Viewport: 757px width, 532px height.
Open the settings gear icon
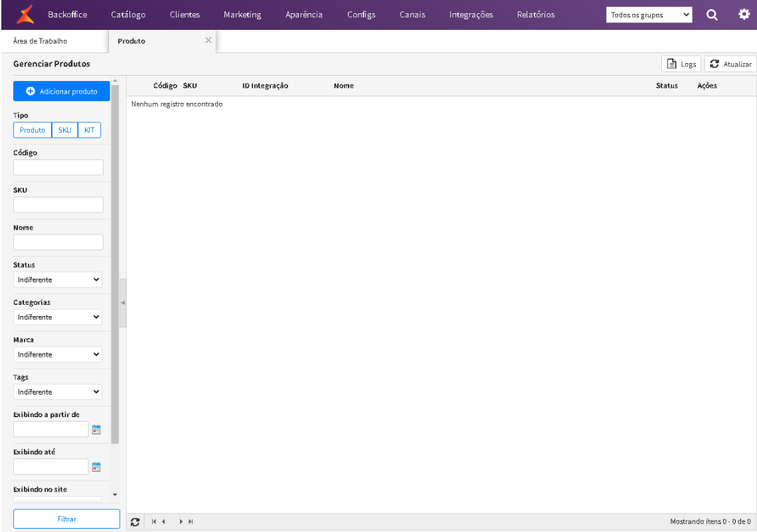point(744,15)
